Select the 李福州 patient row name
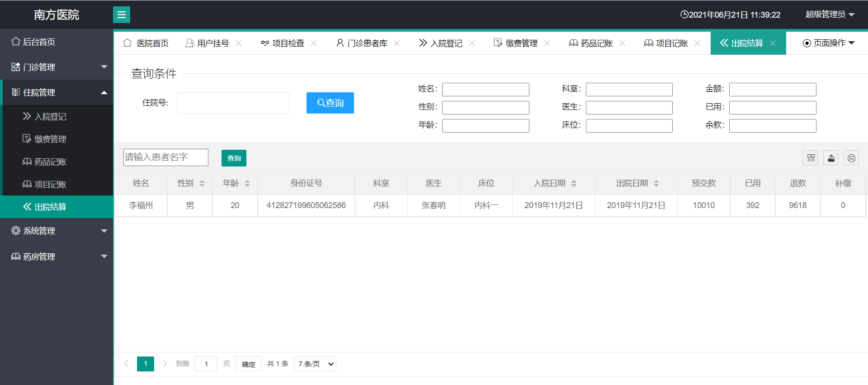 click(x=141, y=205)
